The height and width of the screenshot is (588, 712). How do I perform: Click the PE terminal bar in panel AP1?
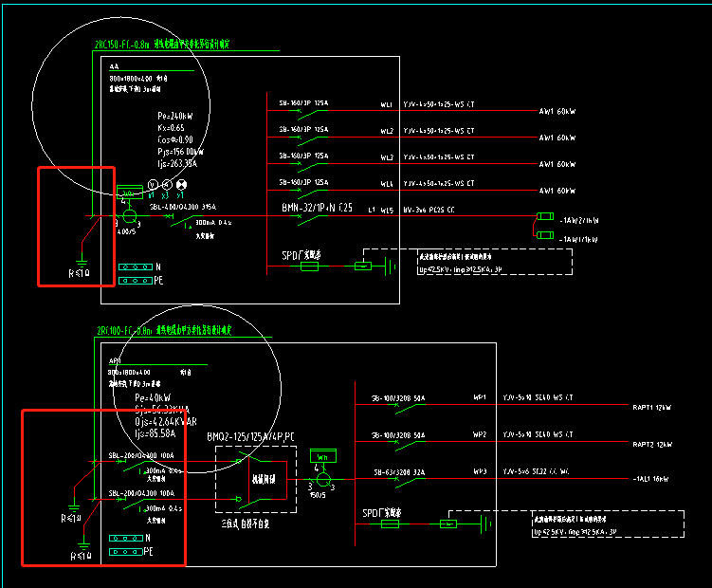126,552
